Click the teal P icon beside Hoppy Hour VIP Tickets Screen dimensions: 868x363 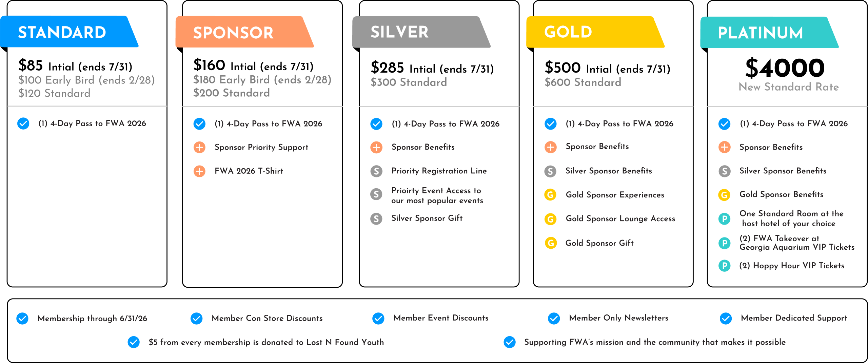(x=725, y=266)
